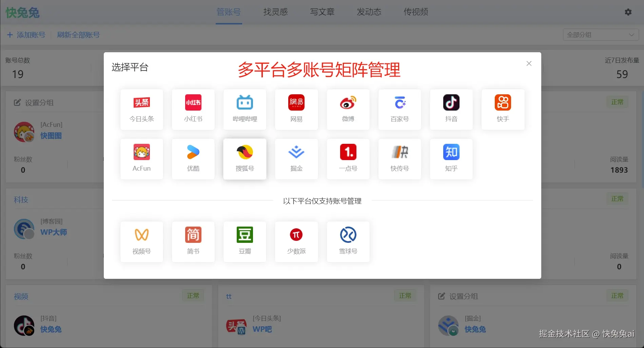This screenshot has height=348, width=644.
Task: Select the AcFun platform icon
Action: (141, 159)
